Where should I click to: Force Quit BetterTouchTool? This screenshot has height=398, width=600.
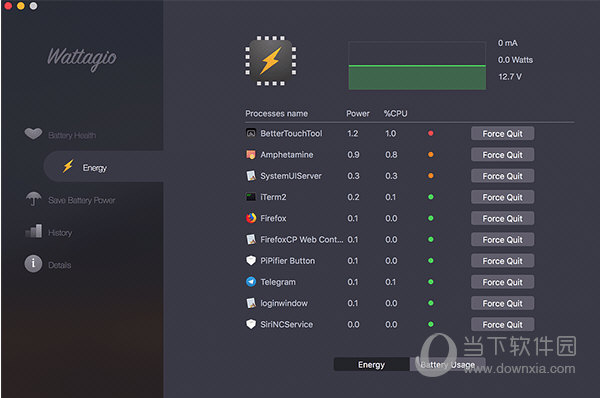[502, 134]
